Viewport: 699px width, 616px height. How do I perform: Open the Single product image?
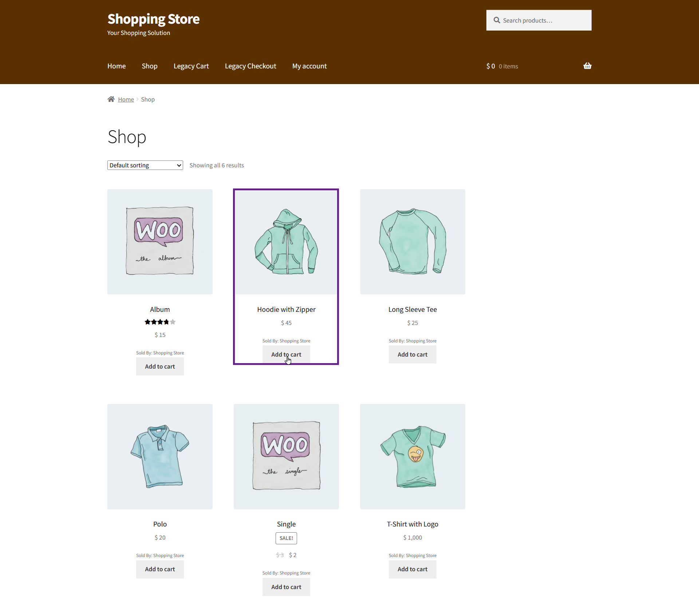(286, 456)
